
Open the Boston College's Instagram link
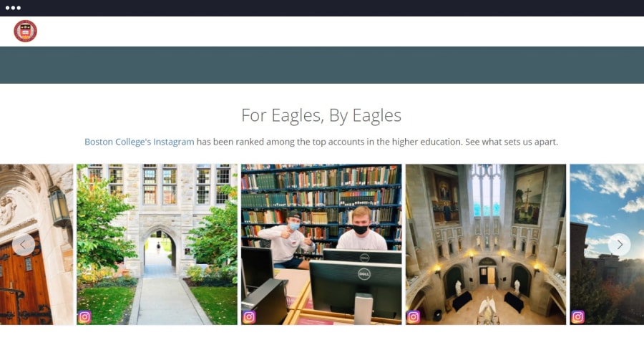pyautogui.click(x=140, y=142)
